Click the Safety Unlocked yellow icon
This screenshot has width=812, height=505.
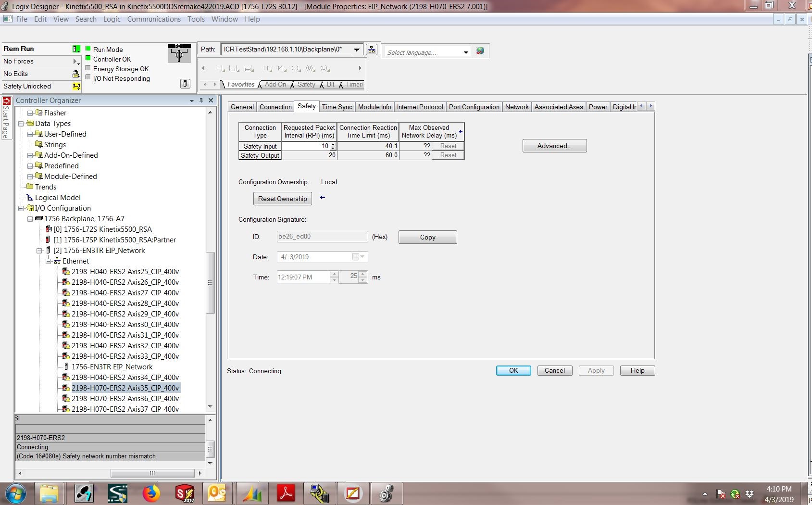76,86
